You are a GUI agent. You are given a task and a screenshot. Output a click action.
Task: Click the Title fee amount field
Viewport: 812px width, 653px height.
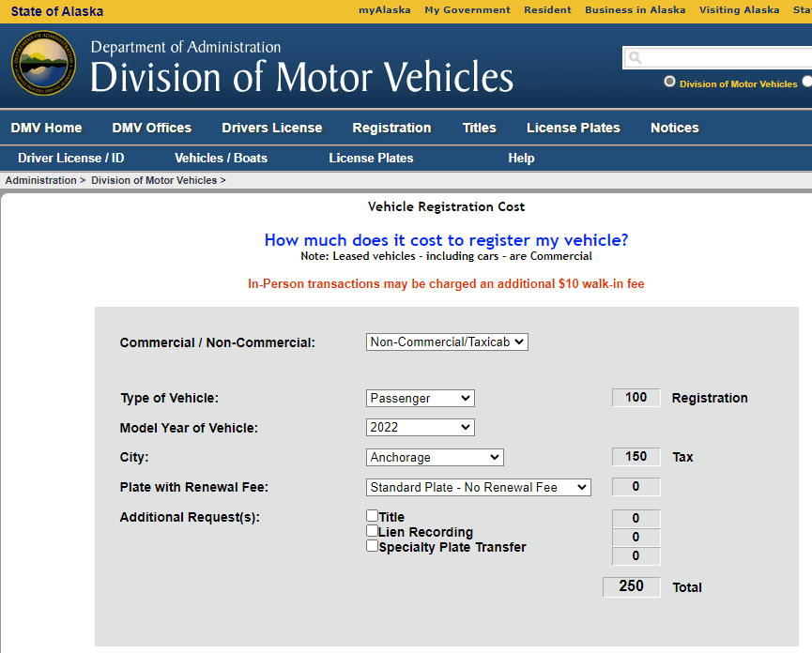[636, 519]
